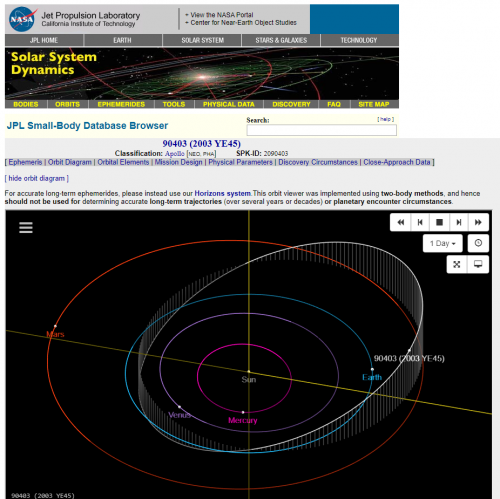Screen dimensions: 500x499
Task: Hide the orbit diagram
Action: [36, 178]
